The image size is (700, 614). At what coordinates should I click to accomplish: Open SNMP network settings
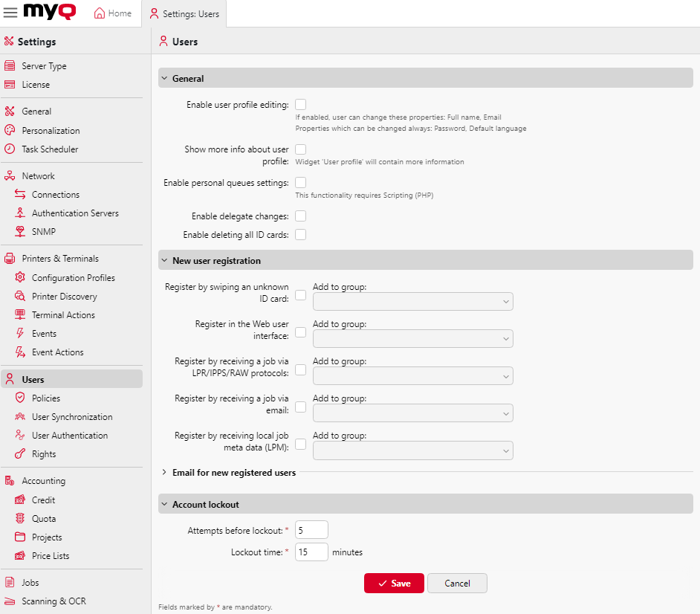(49, 231)
